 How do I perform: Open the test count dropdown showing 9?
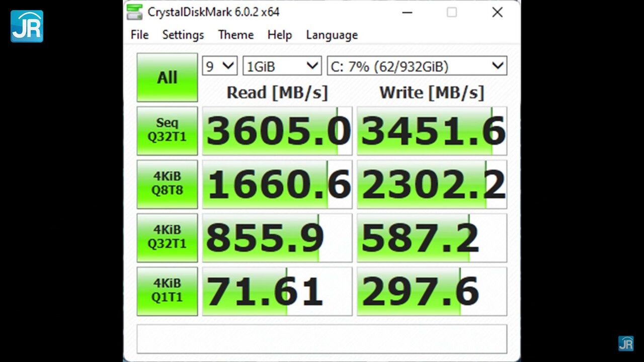point(219,65)
